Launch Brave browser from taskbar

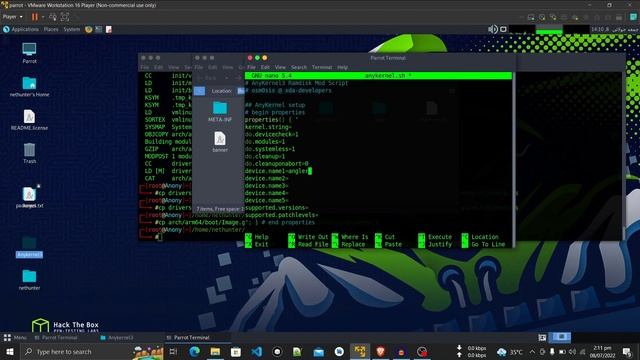[380, 351]
